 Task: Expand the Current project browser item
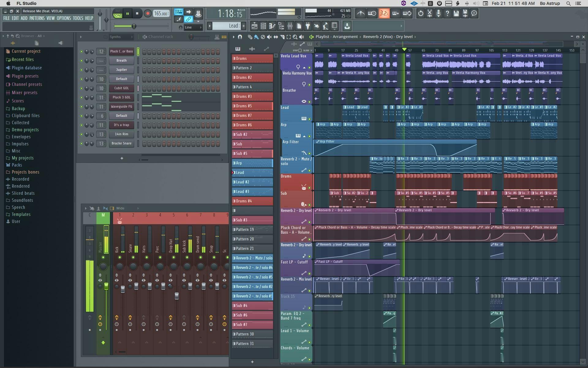[x=26, y=51]
